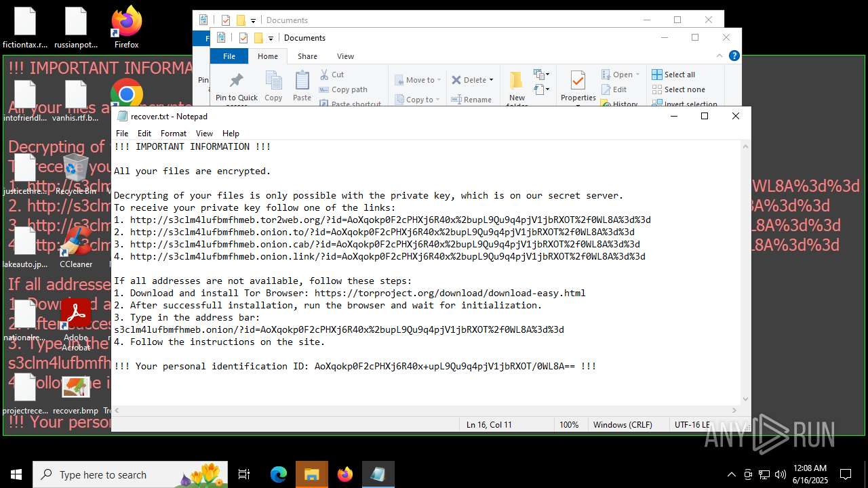Maximize the rear Documents window
Screen dimensions: 868x488
[x=677, y=20]
